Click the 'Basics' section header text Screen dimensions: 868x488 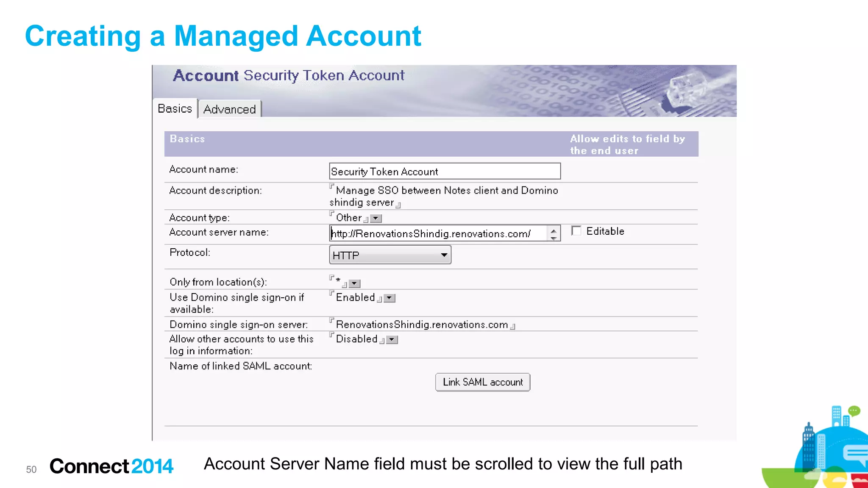click(187, 139)
